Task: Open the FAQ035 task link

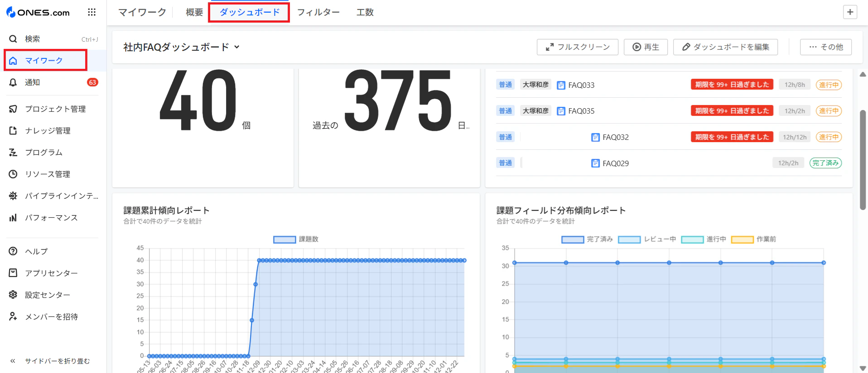Action: tap(581, 111)
